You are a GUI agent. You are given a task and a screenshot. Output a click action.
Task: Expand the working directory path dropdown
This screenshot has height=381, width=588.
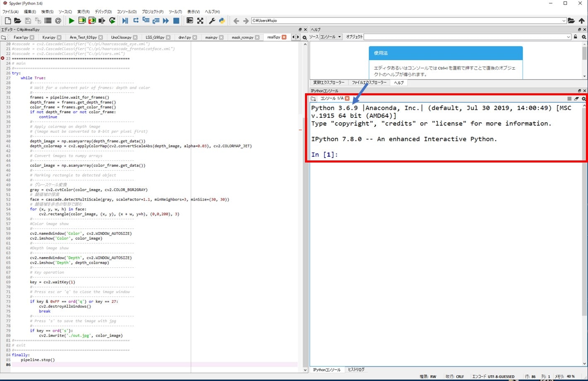point(564,21)
